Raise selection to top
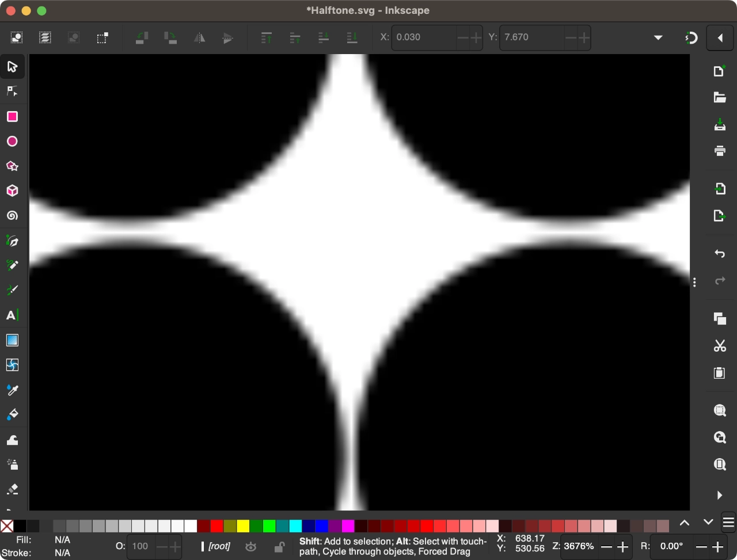The width and height of the screenshot is (737, 560). pos(267,38)
